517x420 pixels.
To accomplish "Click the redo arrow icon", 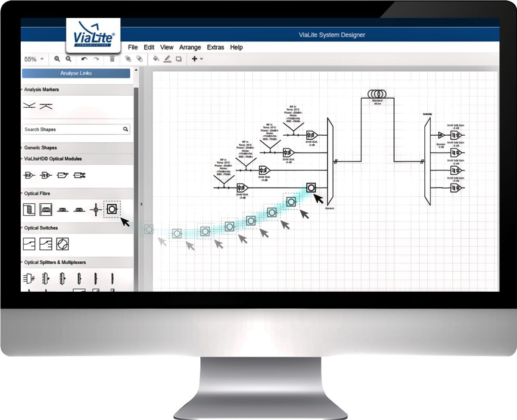I will tap(96, 59).
